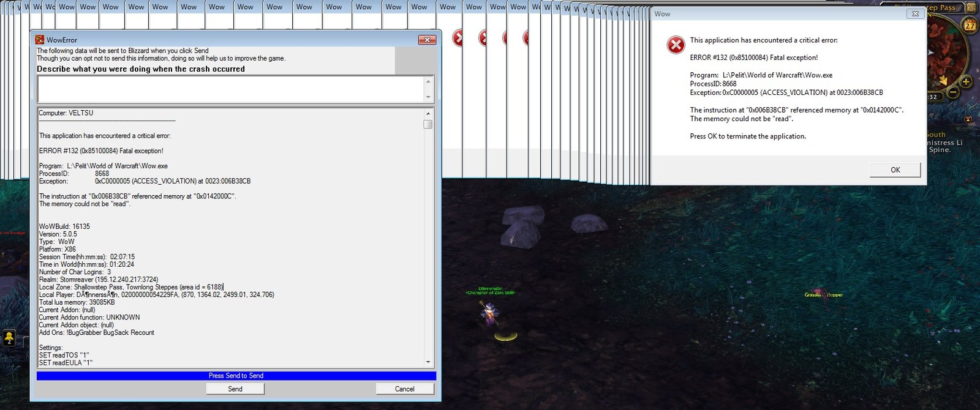Click 'Total lua memory: 39085KB' line

click(x=77, y=302)
